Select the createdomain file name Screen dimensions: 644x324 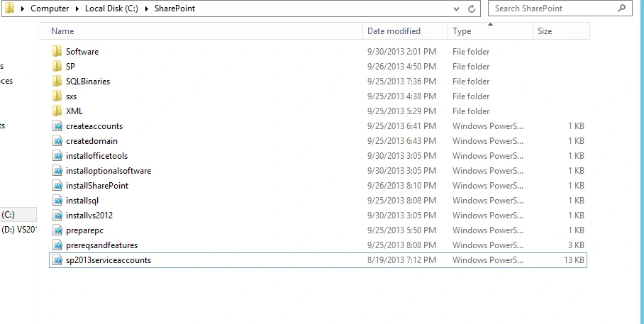click(x=91, y=141)
